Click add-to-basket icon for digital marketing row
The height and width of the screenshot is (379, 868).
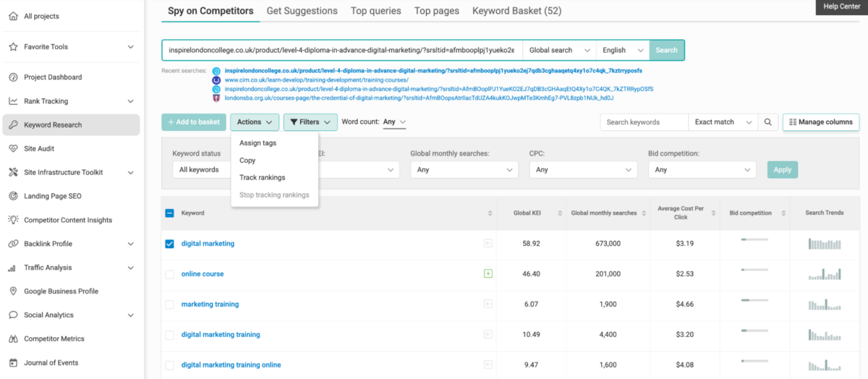[488, 244]
